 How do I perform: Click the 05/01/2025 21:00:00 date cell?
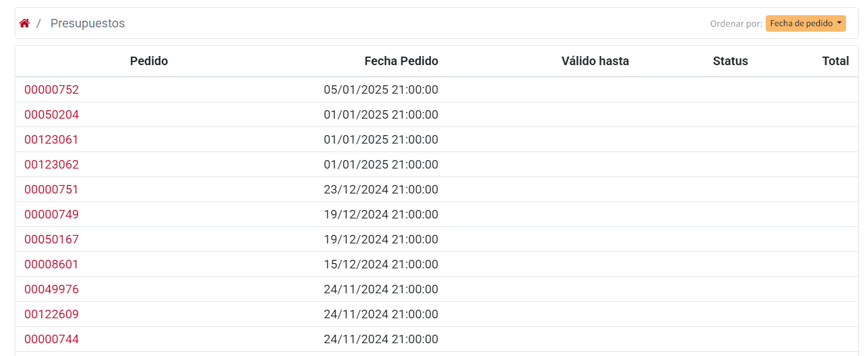[380, 89]
